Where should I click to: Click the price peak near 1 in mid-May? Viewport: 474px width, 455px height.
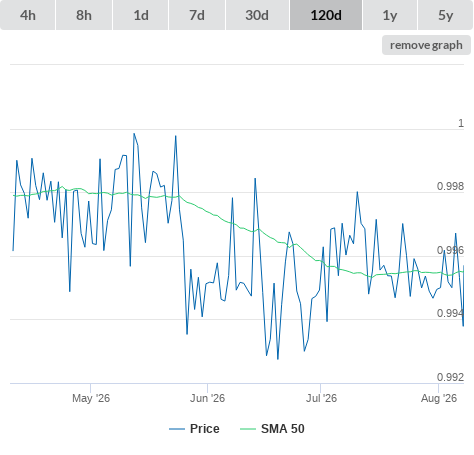pos(134,134)
